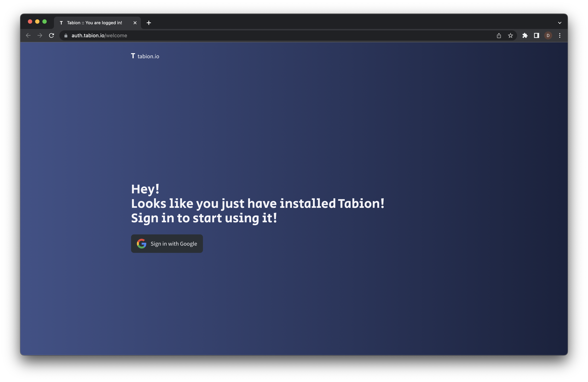Go back to the previous page
This screenshot has width=588, height=382.
coord(28,35)
